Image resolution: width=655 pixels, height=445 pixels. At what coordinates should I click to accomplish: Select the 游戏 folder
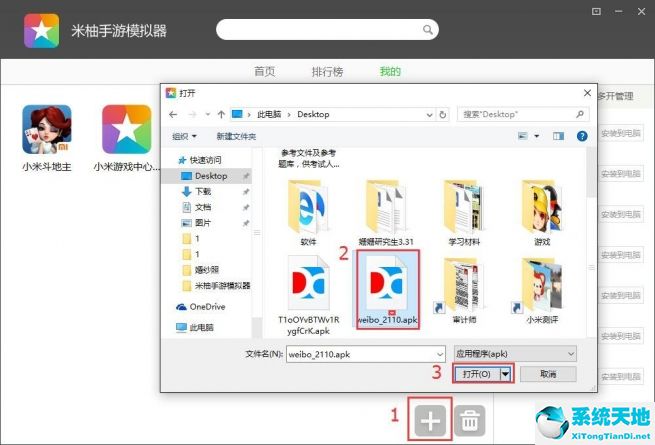click(542, 213)
